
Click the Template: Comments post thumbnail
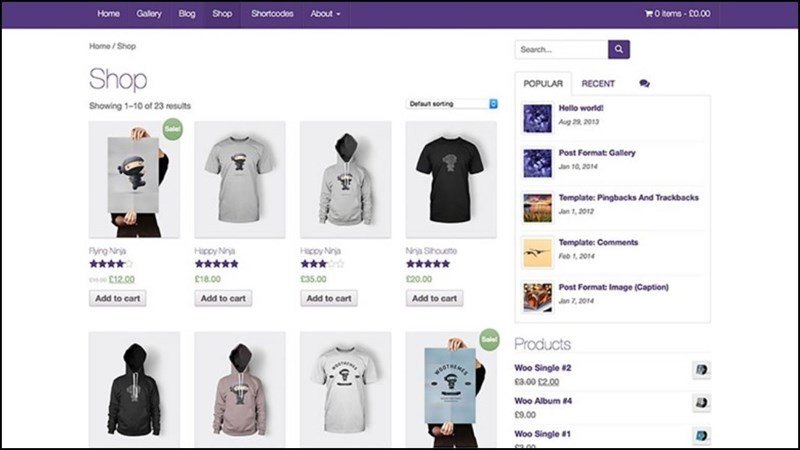[x=538, y=252]
